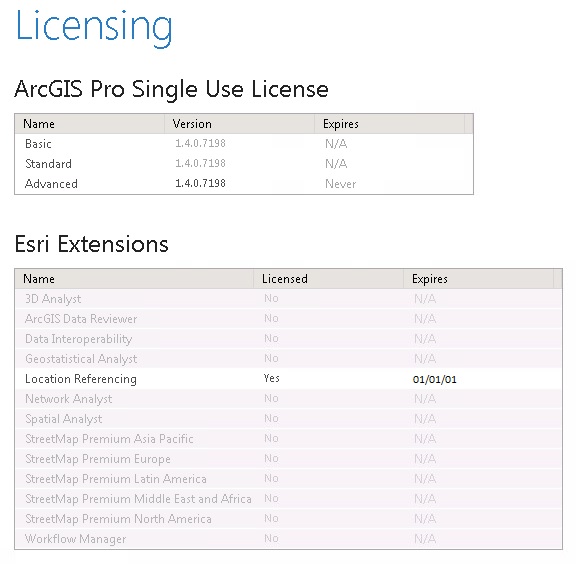Sort extensions by Licensed column header
587x567 pixels.
pos(328,279)
